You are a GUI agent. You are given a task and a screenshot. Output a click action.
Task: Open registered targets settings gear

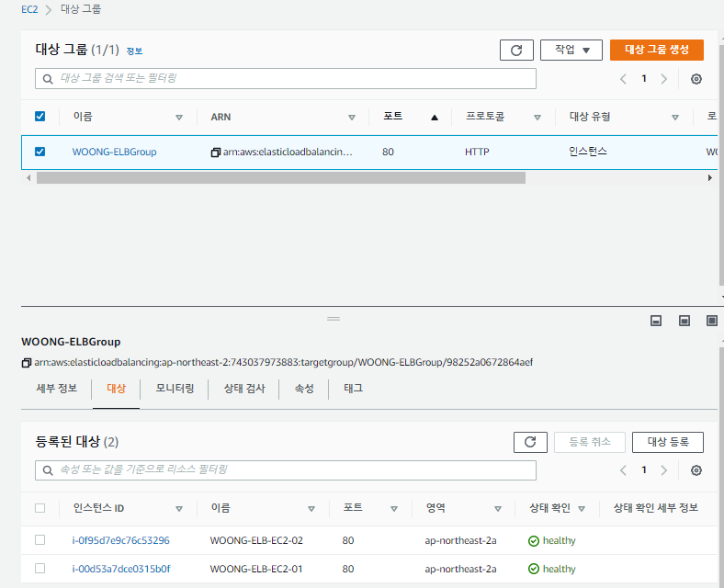tap(696, 470)
